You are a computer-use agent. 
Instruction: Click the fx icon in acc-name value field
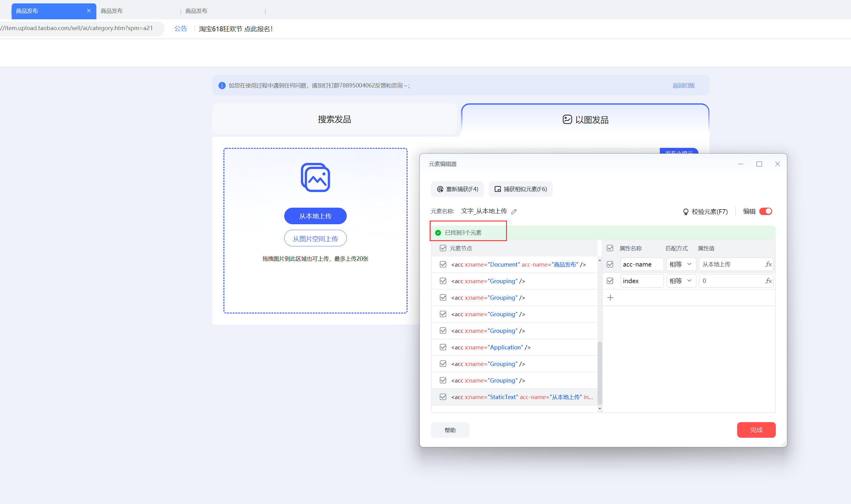[768, 264]
